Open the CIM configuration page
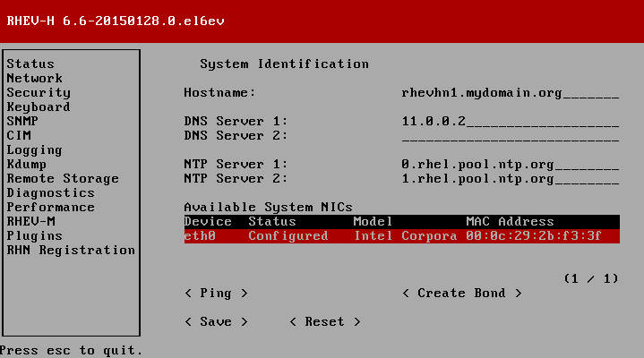Viewport: 644px width, 358px height. 19,135
